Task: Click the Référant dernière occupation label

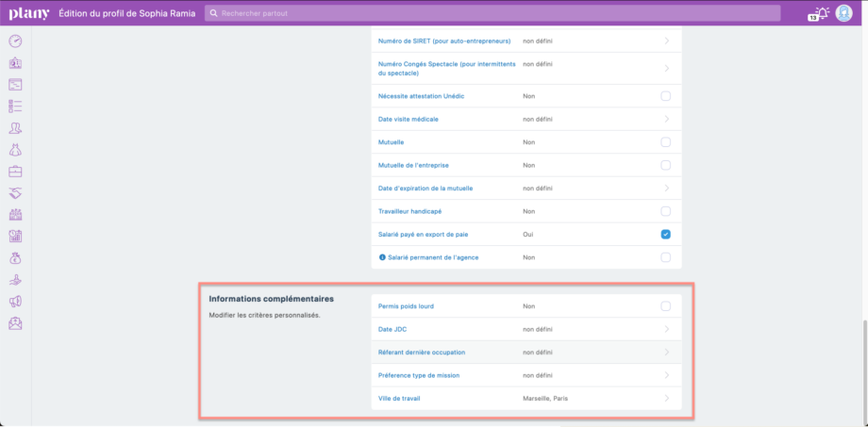Action: 422,353
